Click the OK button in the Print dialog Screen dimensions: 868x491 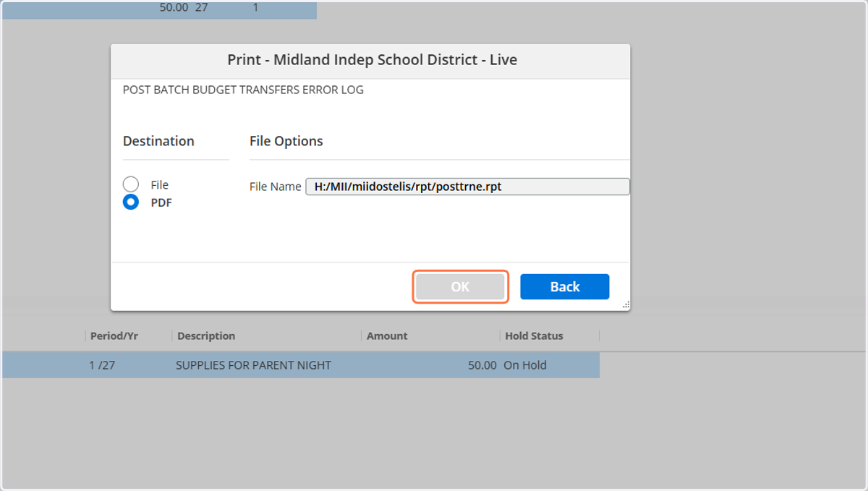[461, 286]
